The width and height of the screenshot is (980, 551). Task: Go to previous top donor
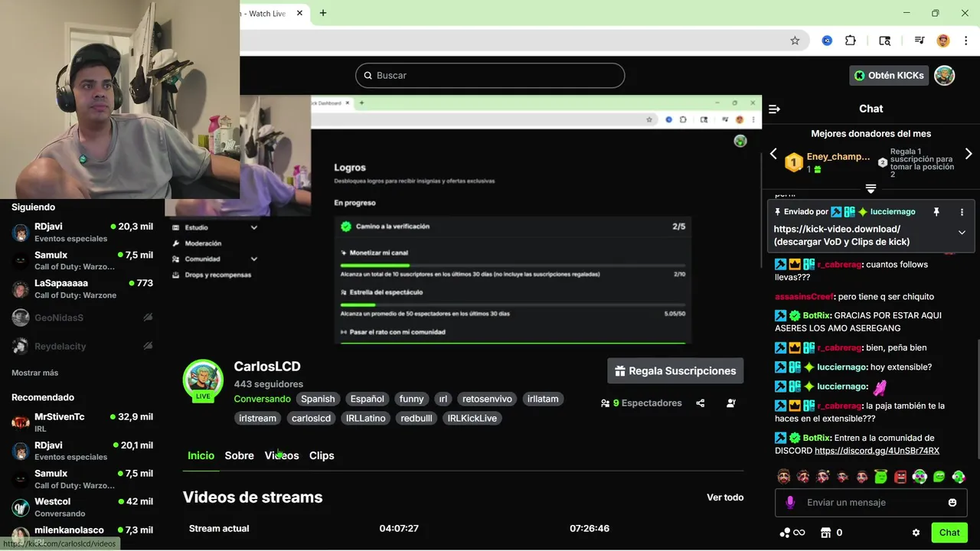coord(773,154)
